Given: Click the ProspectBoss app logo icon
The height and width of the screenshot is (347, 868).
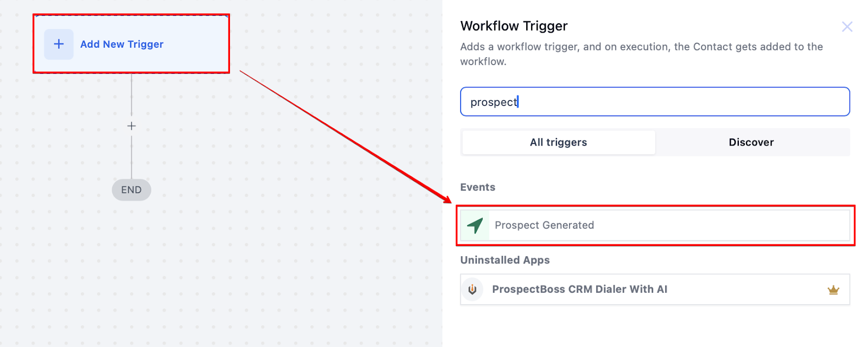Looking at the screenshot, I should click(473, 289).
